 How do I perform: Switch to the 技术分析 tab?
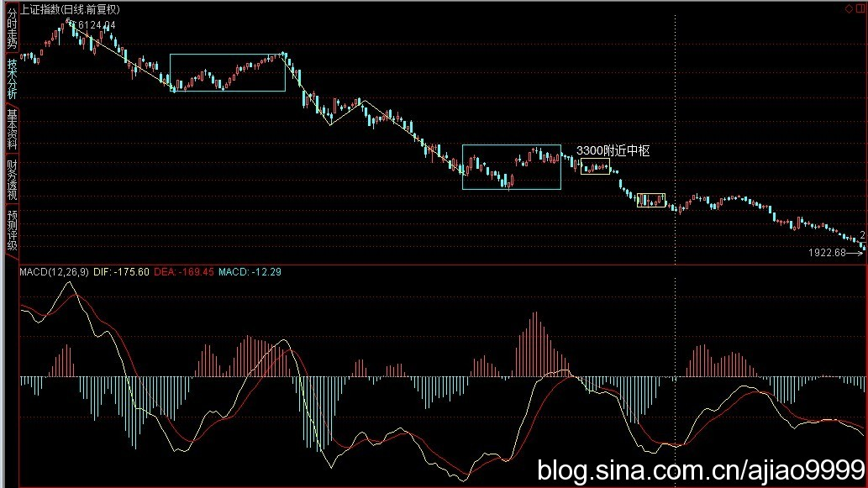tap(12, 79)
